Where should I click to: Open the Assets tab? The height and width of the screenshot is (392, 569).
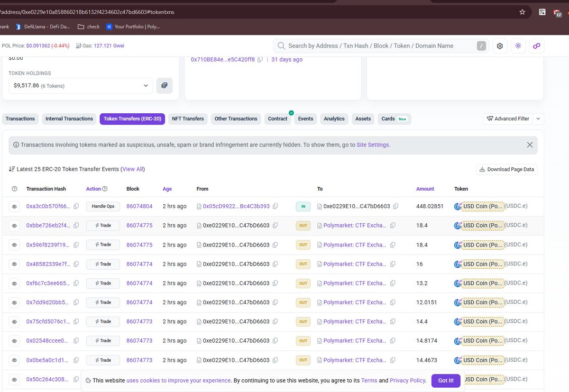click(x=363, y=119)
